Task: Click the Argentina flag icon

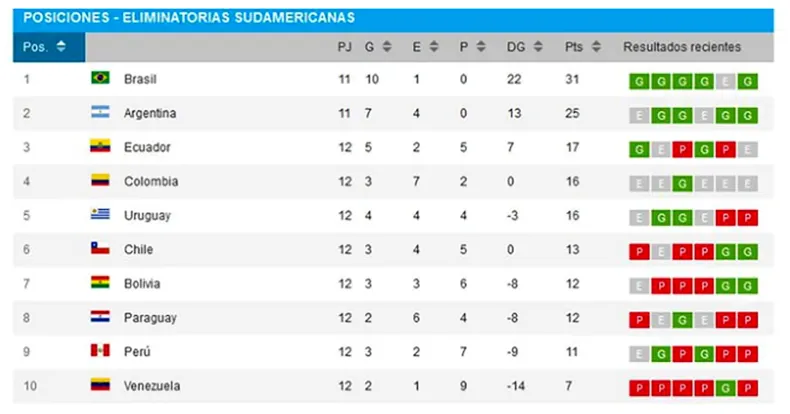Action: click(x=100, y=112)
